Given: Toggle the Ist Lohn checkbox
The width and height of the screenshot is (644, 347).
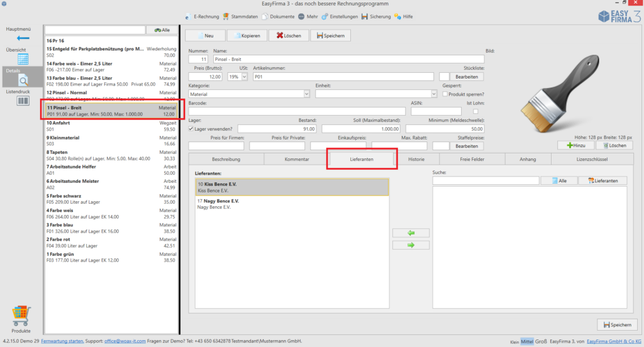Looking at the screenshot, I should (x=475, y=111).
